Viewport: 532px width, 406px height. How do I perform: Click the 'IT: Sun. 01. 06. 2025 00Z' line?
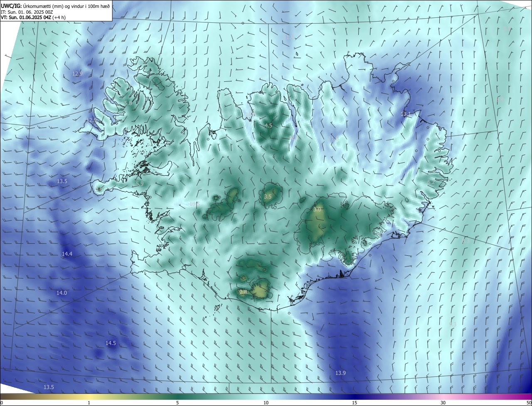point(28,12)
